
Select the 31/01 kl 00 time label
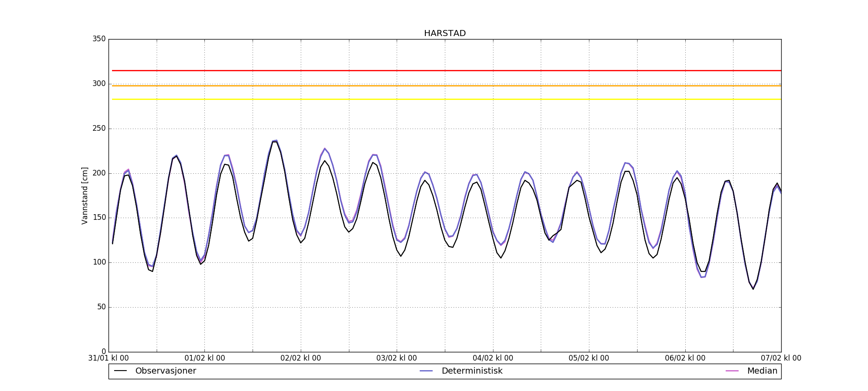108,358
